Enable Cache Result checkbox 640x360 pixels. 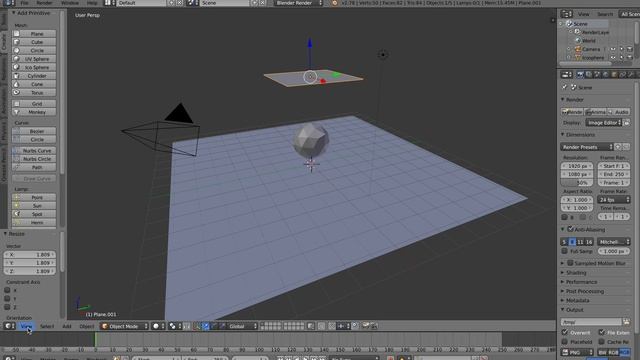tap(602, 341)
